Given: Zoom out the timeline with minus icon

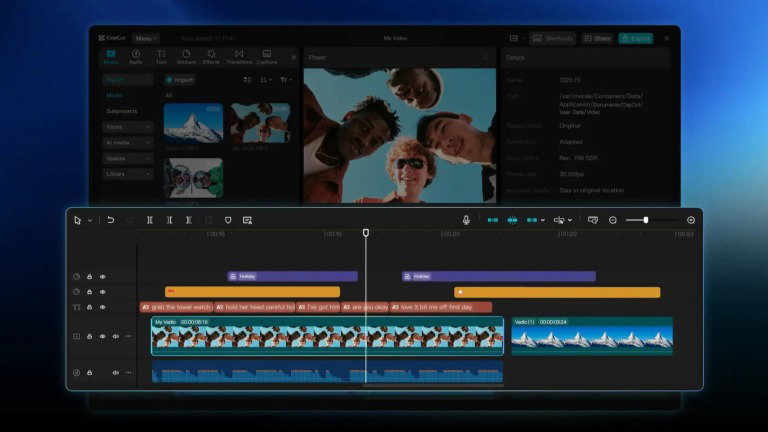Looking at the screenshot, I should click(x=613, y=220).
